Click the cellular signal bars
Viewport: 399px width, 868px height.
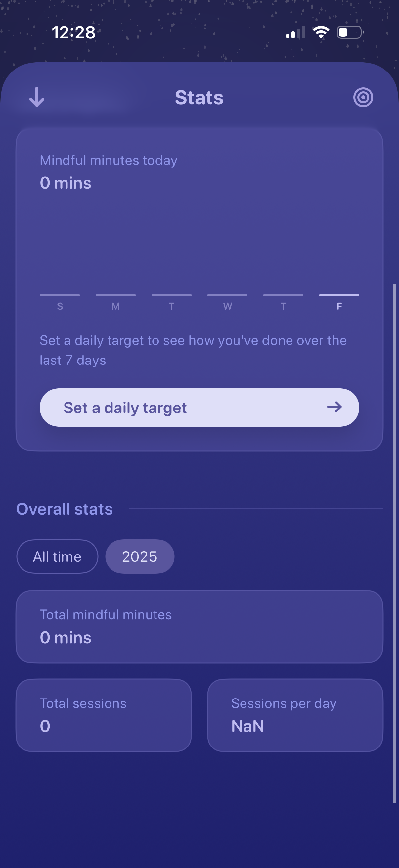point(296,32)
